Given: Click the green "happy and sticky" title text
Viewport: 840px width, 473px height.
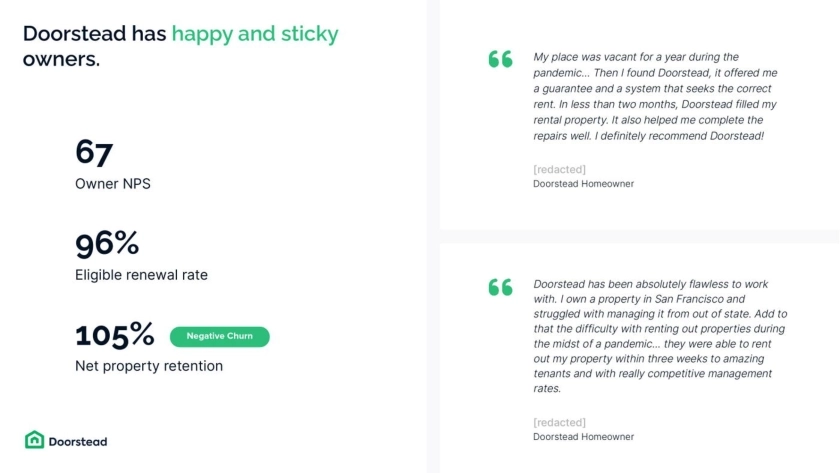Looking at the screenshot, I should tap(255, 34).
